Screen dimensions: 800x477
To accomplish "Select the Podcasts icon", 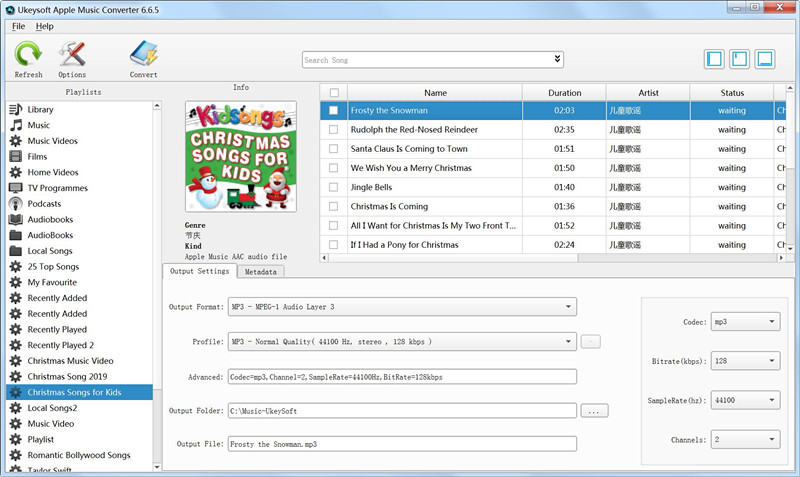I will coord(16,204).
